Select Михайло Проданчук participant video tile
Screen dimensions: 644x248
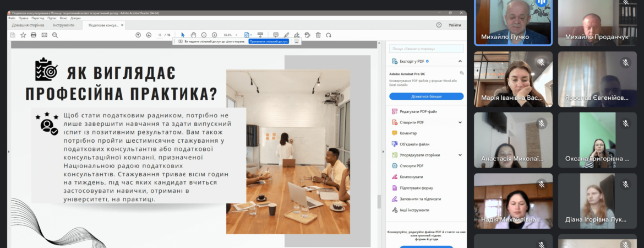pyautogui.click(x=596, y=23)
